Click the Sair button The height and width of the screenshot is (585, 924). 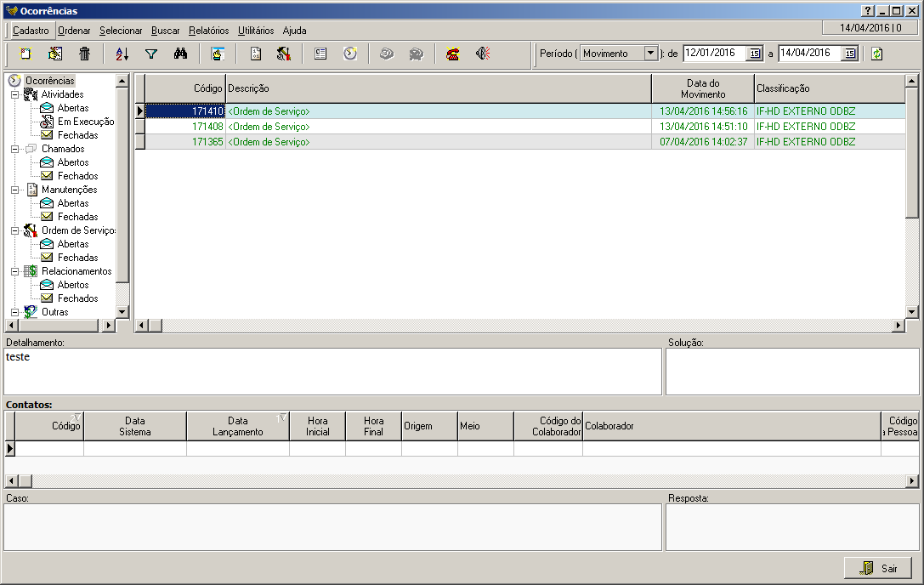click(x=878, y=568)
